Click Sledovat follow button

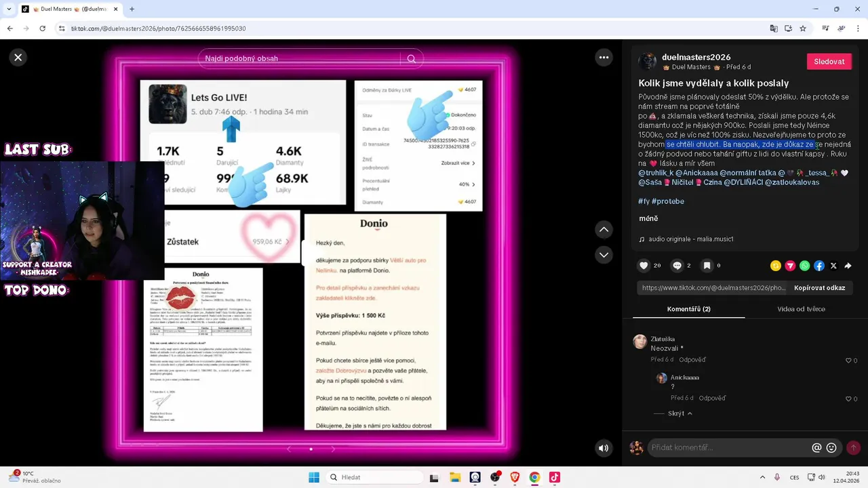[829, 62]
